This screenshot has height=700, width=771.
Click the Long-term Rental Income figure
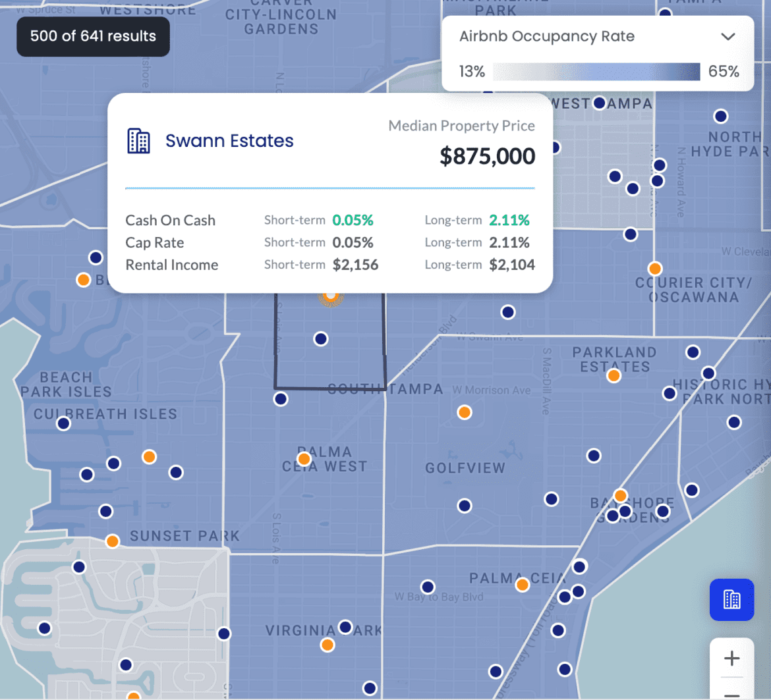coord(512,265)
